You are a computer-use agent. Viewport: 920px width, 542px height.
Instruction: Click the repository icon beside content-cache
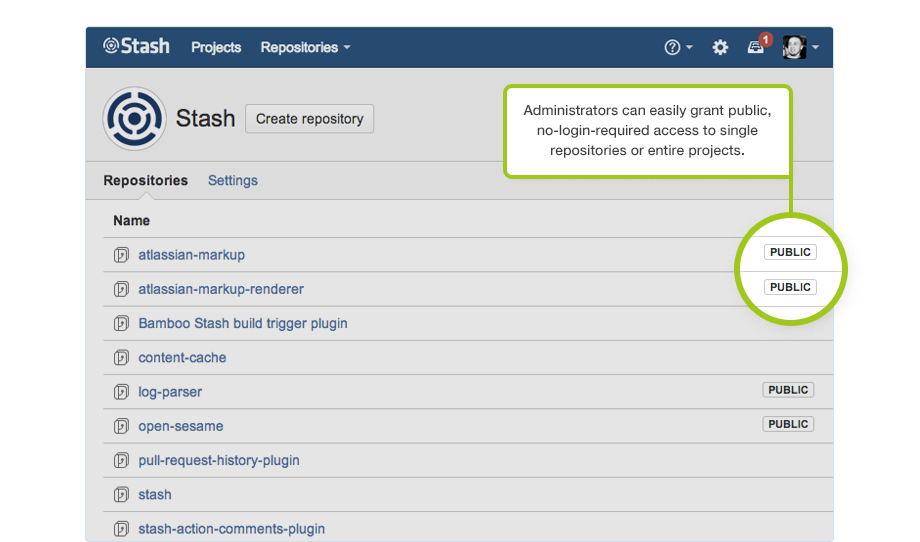(x=121, y=358)
